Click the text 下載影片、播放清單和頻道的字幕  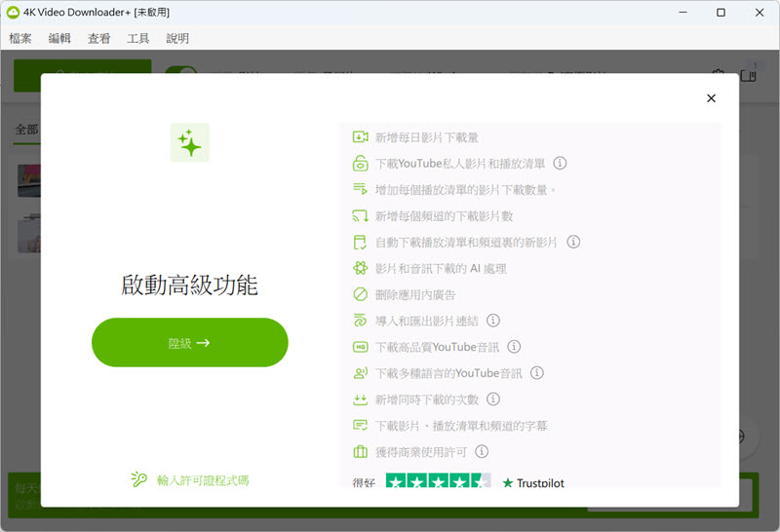(x=461, y=426)
